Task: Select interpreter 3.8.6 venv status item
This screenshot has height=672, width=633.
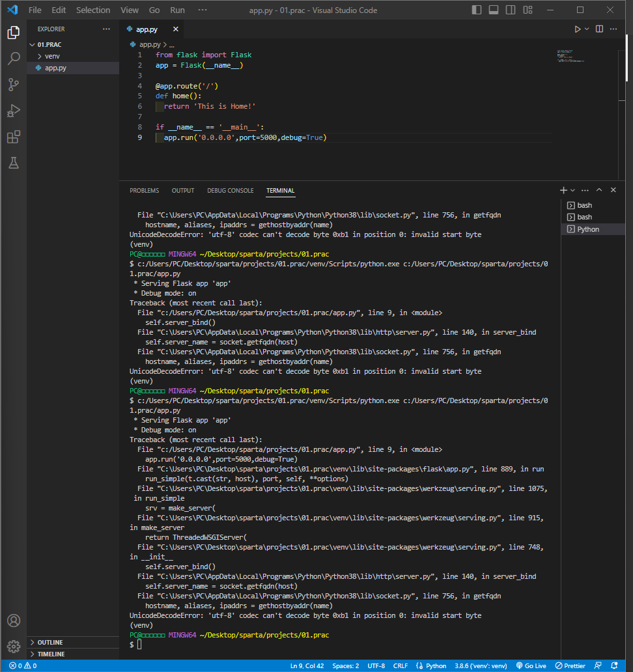Action: point(481,665)
